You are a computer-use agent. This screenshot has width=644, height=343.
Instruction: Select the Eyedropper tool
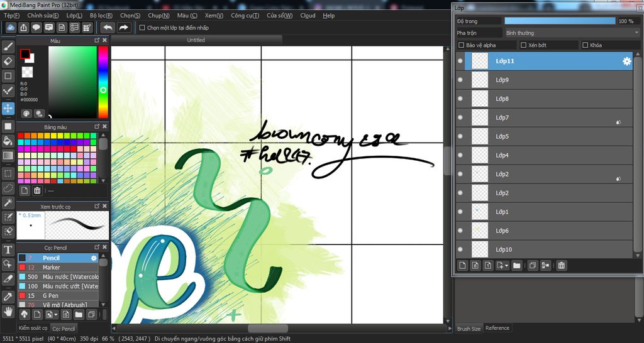[8, 297]
